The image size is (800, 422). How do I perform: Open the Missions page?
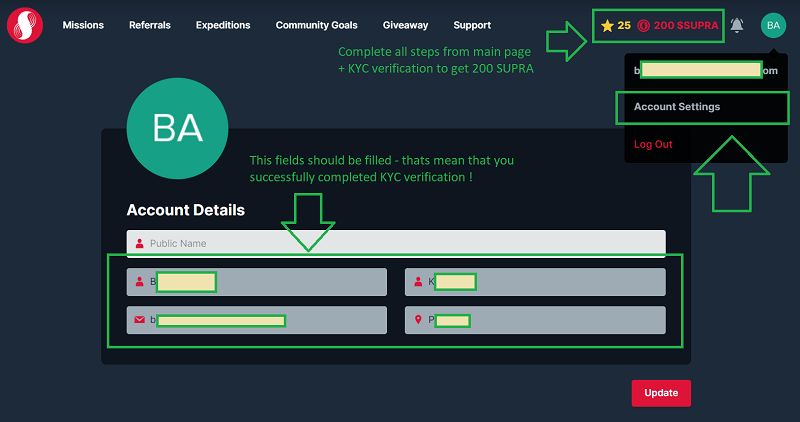(x=83, y=25)
